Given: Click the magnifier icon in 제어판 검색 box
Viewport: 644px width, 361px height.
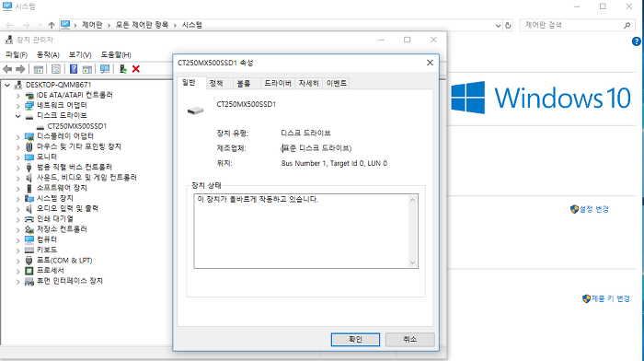Looking at the screenshot, I should click(x=627, y=25).
